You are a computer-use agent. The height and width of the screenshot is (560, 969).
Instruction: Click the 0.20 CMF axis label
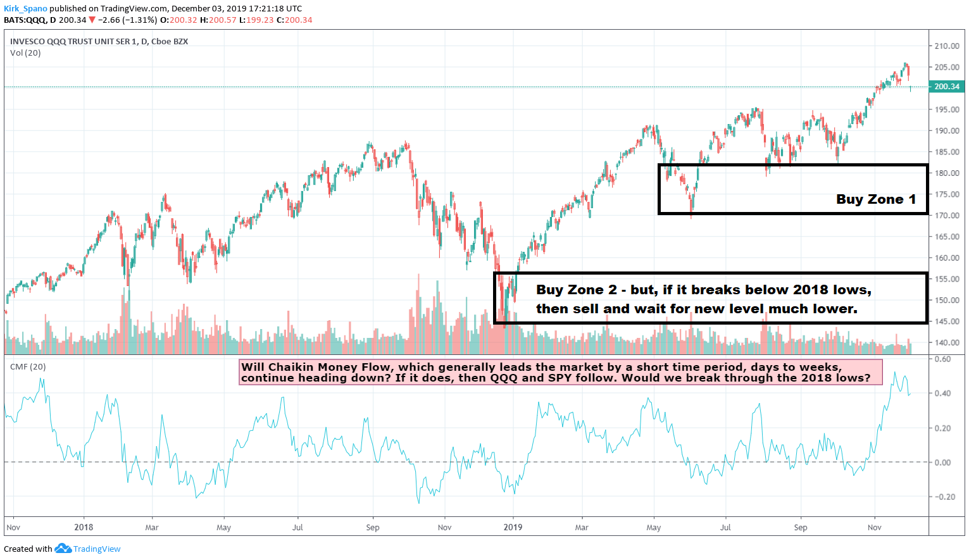click(943, 428)
